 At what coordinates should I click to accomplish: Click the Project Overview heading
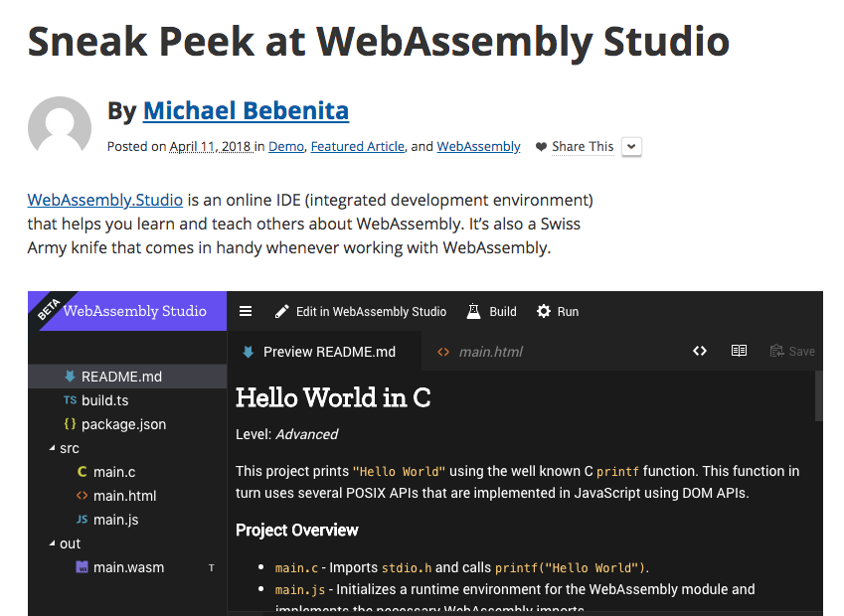(x=297, y=530)
